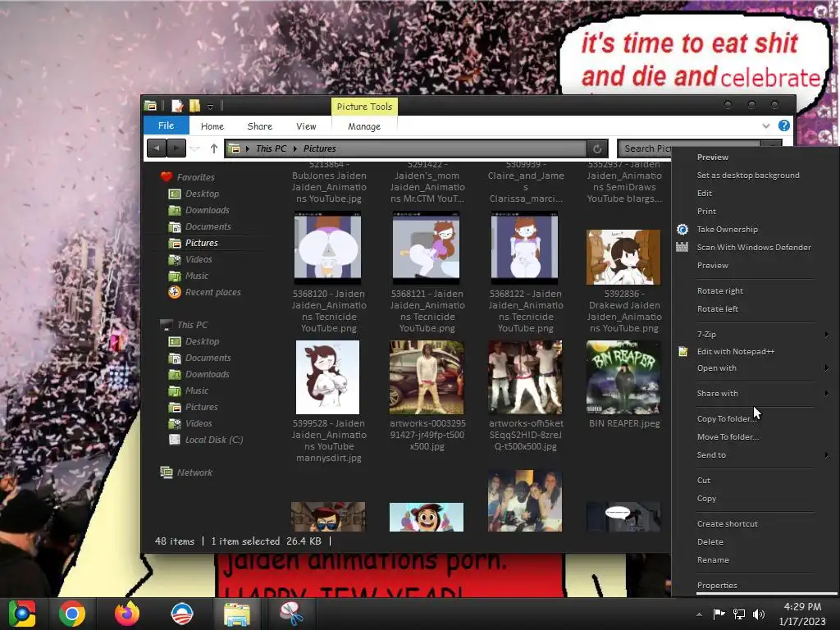Open Documents under This PC

tap(208, 358)
